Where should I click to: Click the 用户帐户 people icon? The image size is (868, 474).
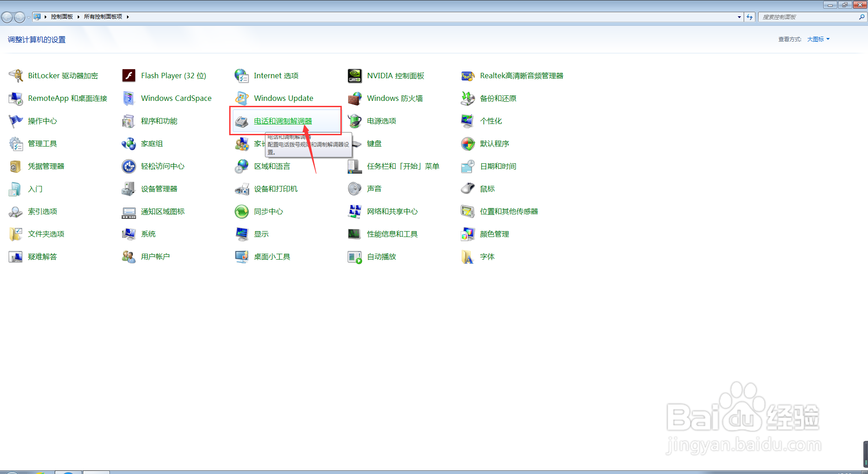(129, 256)
